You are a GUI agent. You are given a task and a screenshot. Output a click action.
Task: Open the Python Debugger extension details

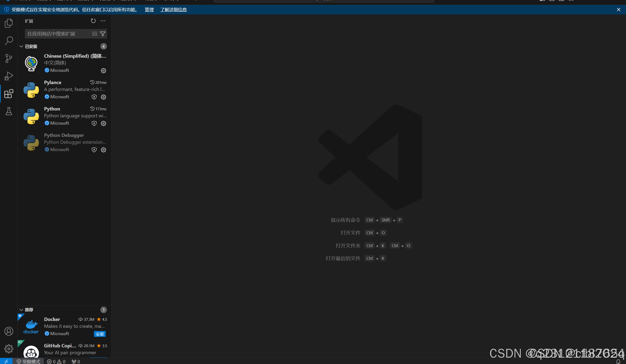click(x=65, y=142)
